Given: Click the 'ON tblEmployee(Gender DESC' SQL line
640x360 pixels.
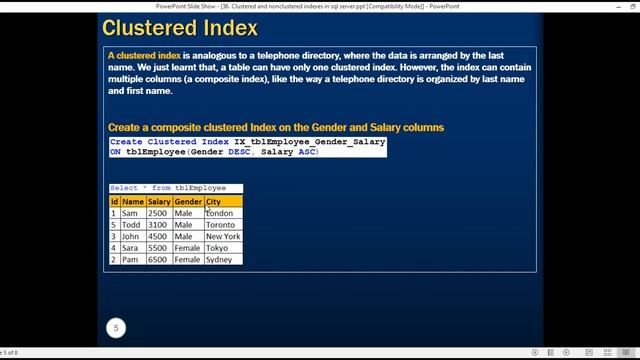Looking at the screenshot, I should point(214,152).
